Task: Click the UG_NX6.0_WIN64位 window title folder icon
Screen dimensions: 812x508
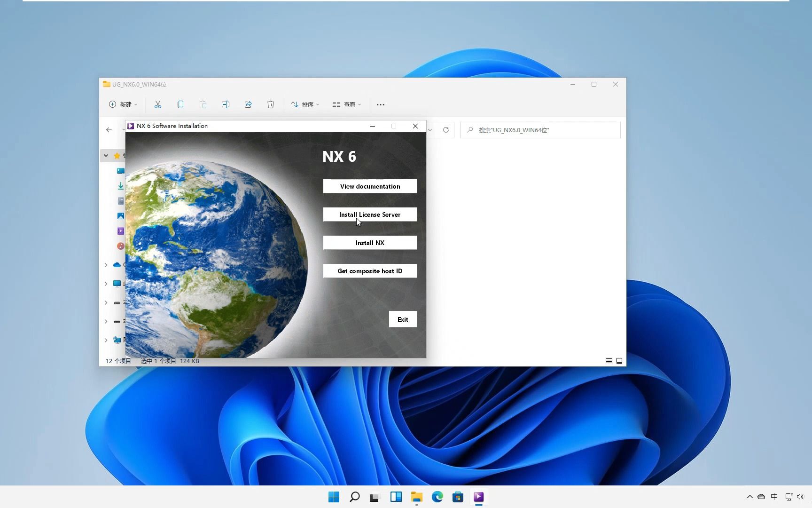Action: coord(107,84)
